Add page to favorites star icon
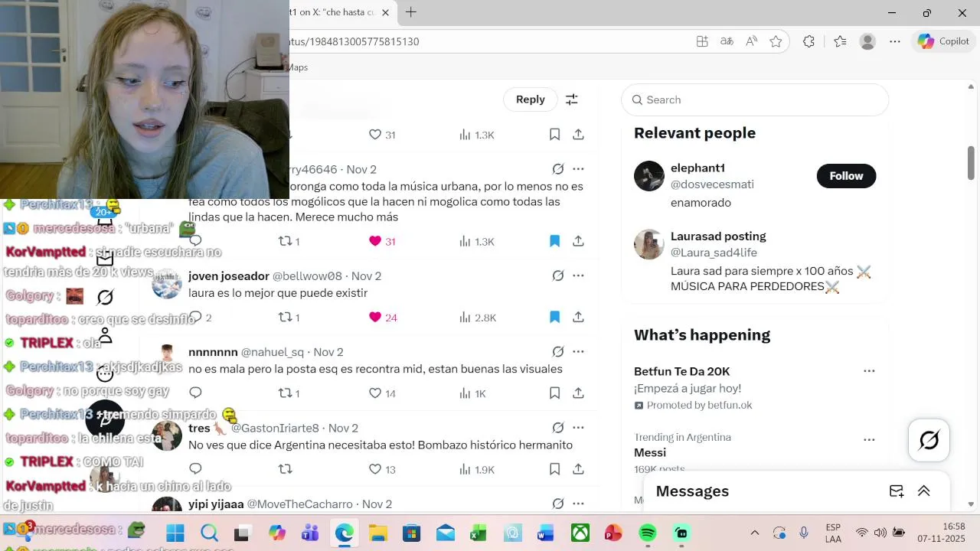Screen dimensions: 980x551 [776, 41]
